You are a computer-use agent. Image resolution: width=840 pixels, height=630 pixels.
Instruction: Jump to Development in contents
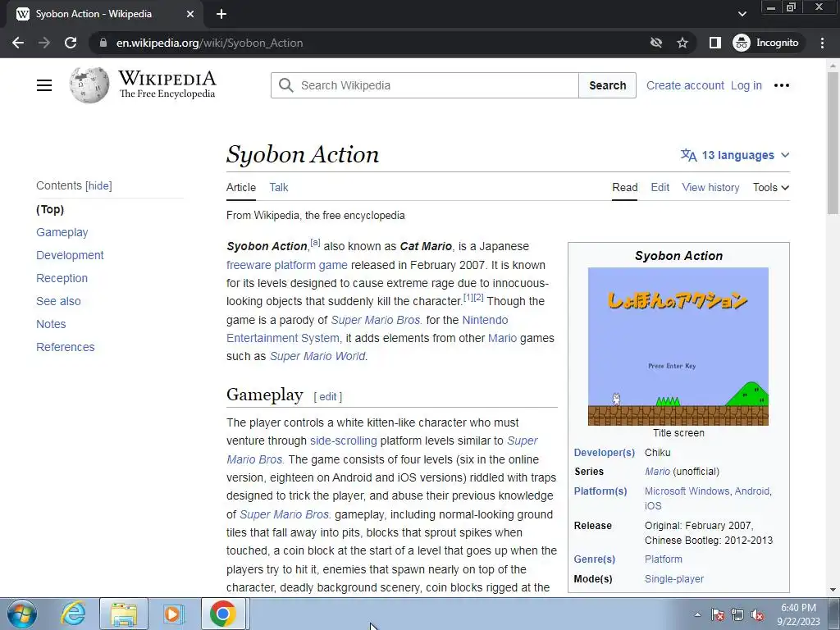[71, 256]
